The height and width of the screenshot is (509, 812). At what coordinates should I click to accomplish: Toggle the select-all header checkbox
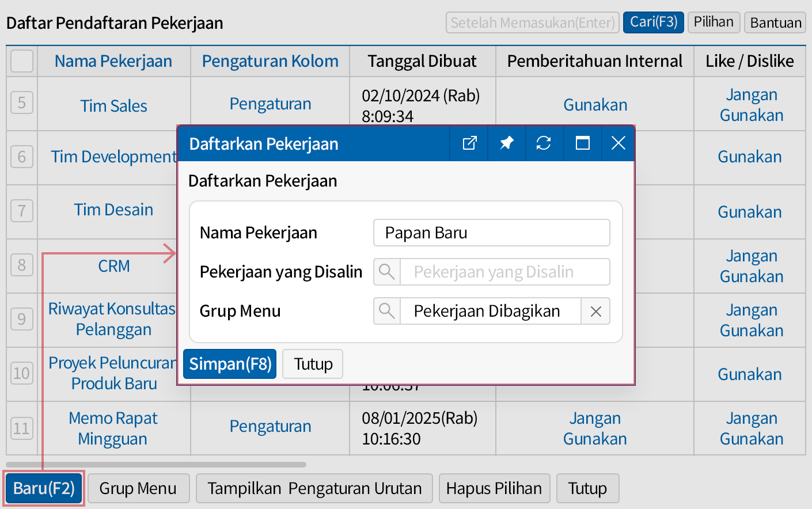(x=22, y=61)
